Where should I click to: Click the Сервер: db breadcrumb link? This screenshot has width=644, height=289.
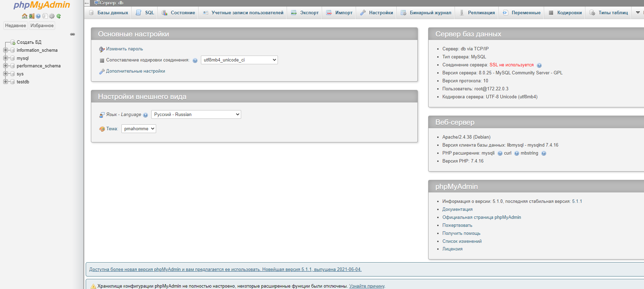click(111, 3)
